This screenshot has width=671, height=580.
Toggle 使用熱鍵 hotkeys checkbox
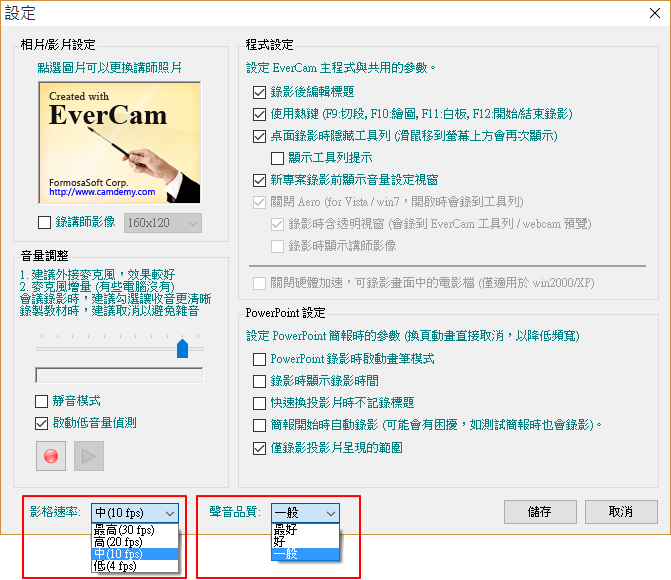coord(259,114)
